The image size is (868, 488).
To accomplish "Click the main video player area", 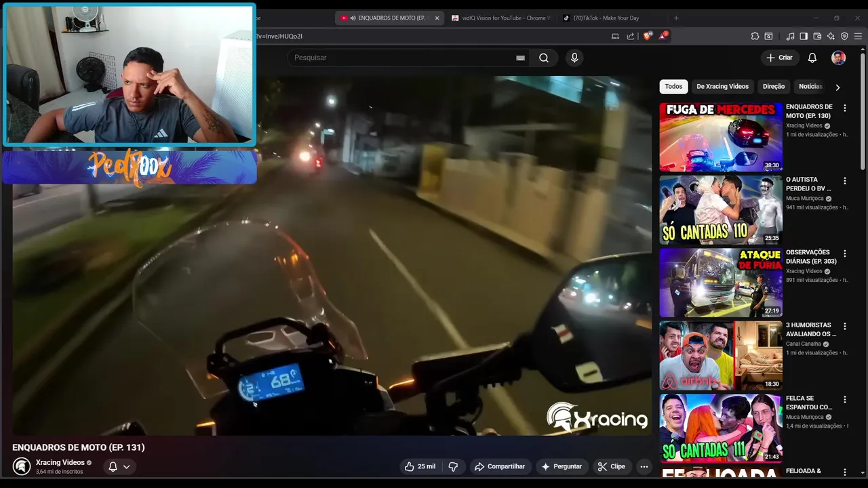I will tap(332, 256).
